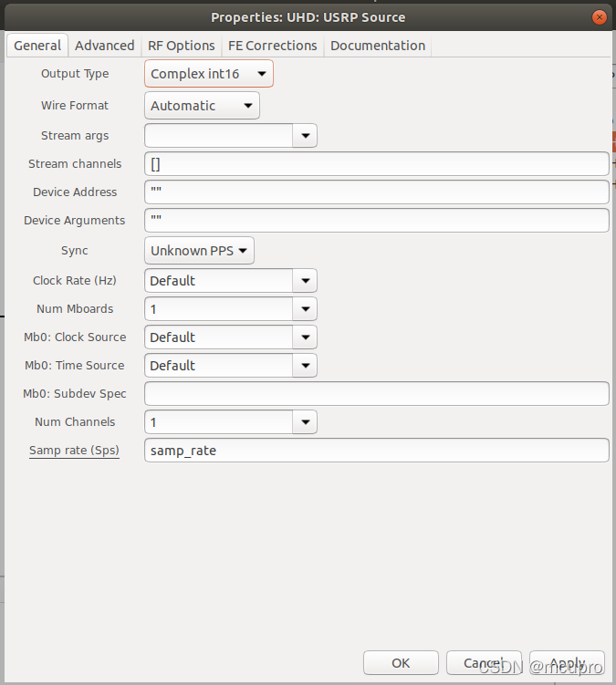This screenshot has height=685, width=616.
Task: Click the Samp rate samp_rate field
Action: point(376,451)
